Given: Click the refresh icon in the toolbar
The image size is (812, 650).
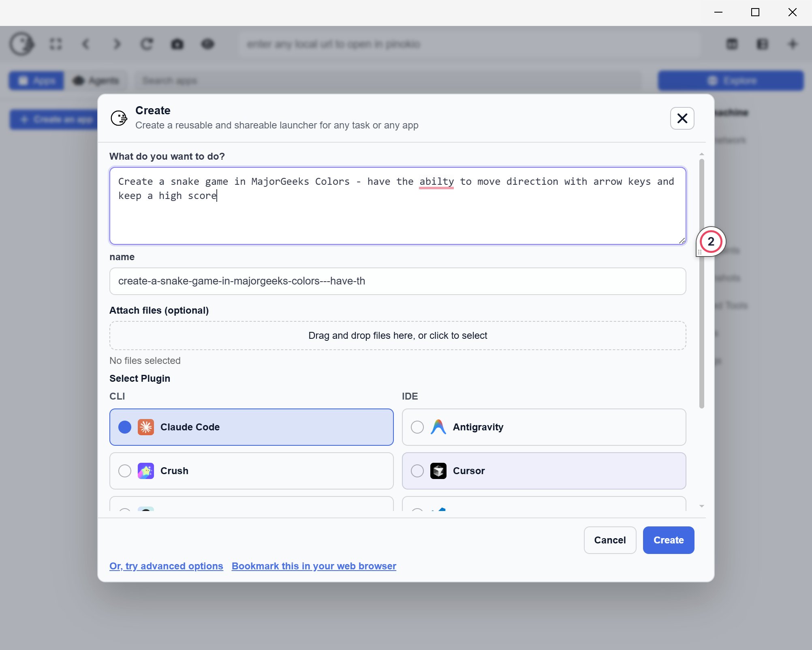Looking at the screenshot, I should pyautogui.click(x=147, y=44).
